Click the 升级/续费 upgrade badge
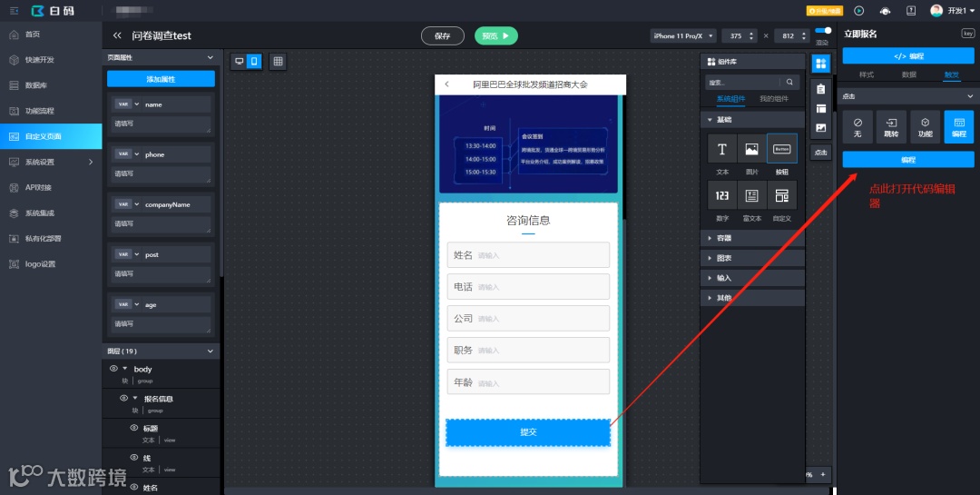980x495 pixels. pos(824,11)
